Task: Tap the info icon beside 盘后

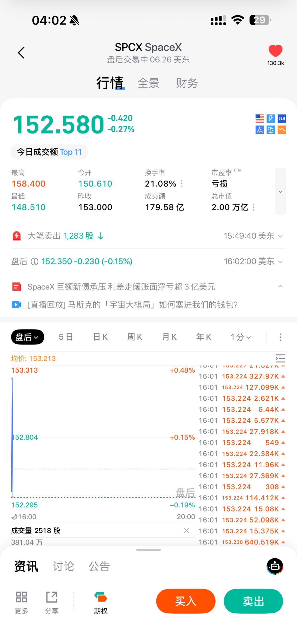Action: [34, 261]
